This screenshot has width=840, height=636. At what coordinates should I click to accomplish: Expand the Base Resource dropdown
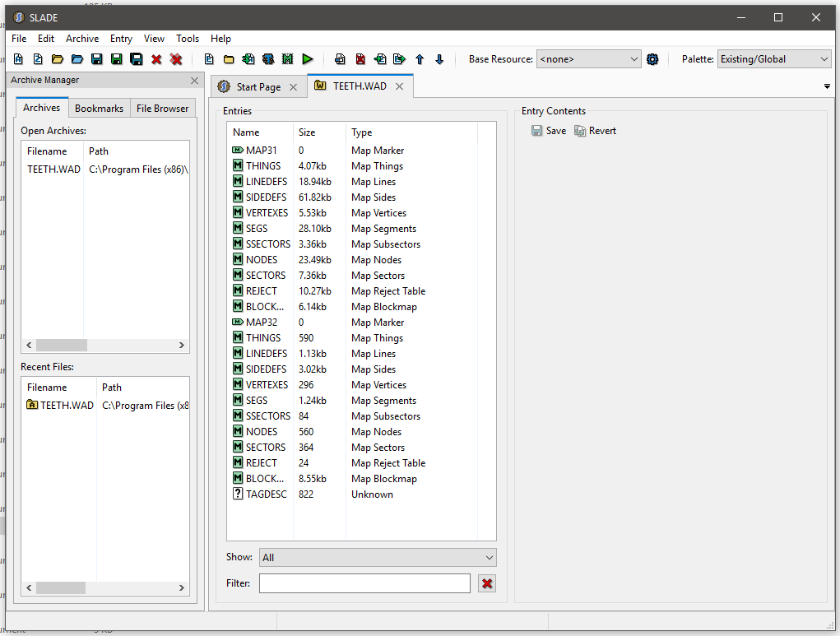tap(588, 59)
